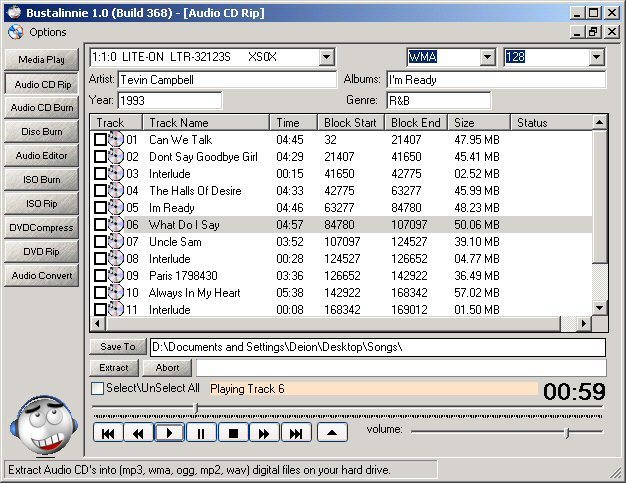Screen dimensions: 626x483
Task: Open the CD drive LITE-ON dropdown
Action: tap(327, 57)
